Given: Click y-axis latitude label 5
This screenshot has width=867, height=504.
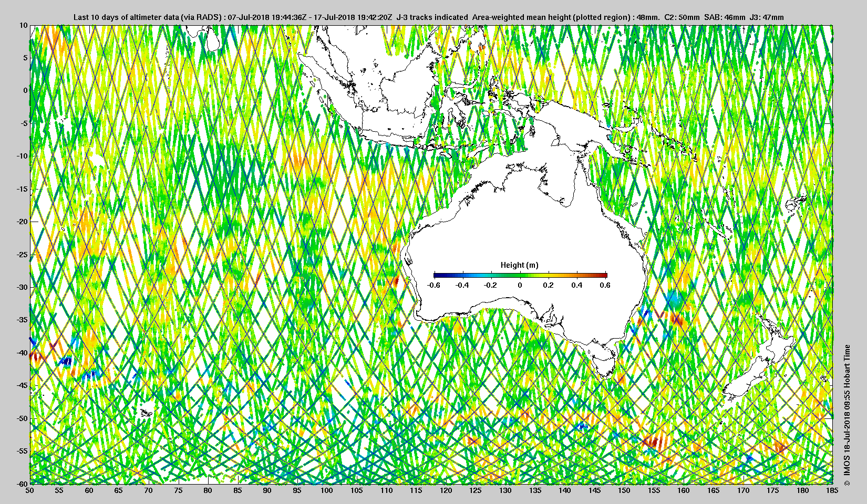Looking at the screenshot, I should 25,58.
